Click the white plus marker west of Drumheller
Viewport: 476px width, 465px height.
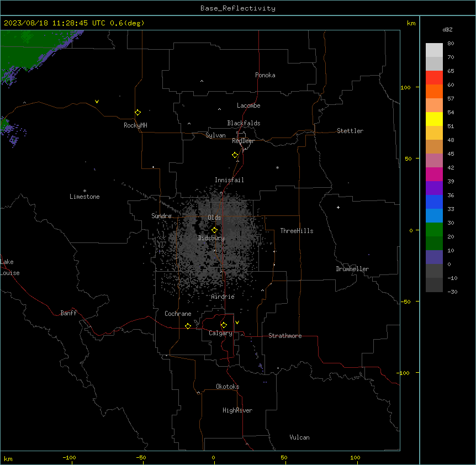(338, 207)
